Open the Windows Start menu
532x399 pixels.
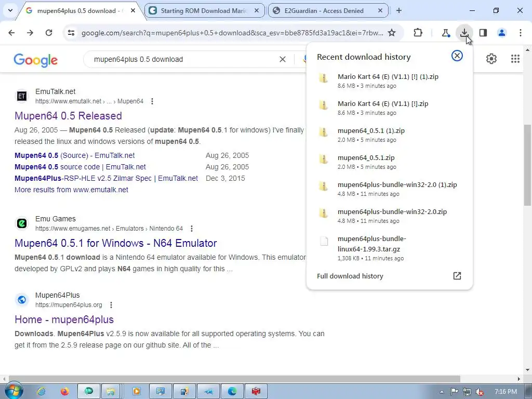[14, 391]
